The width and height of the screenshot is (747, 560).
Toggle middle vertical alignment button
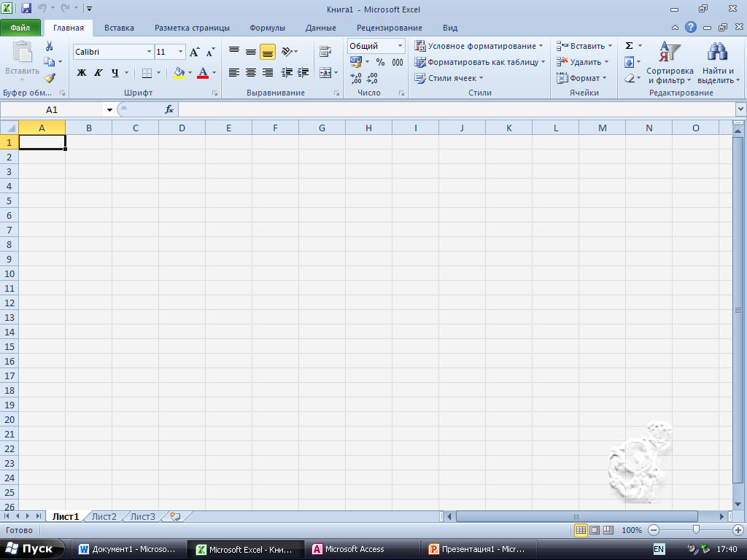click(250, 52)
